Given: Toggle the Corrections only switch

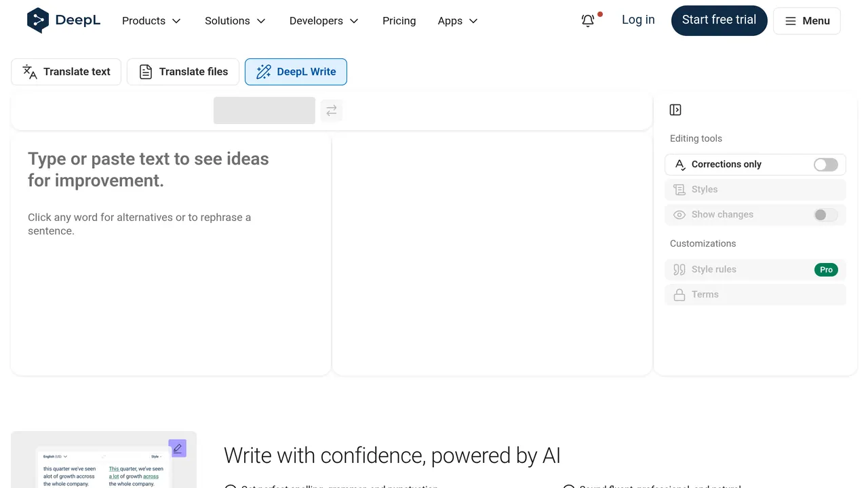Looking at the screenshot, I should [826, 165].
